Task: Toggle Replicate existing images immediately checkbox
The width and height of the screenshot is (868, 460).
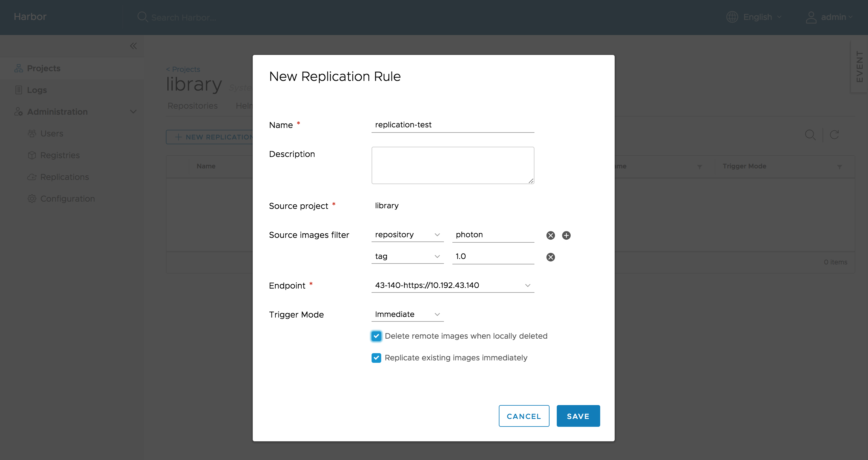Action: tap(376, 358)
